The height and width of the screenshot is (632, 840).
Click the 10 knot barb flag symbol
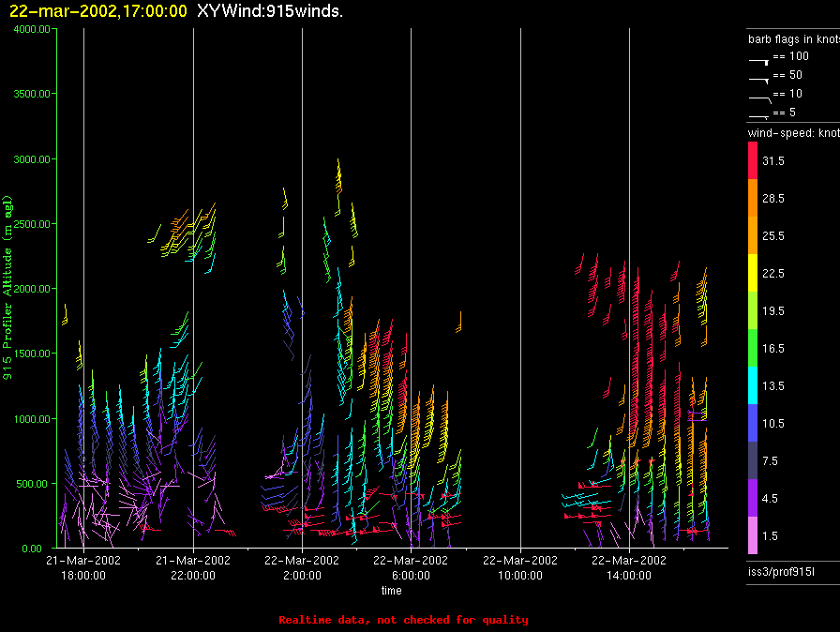click(x=758, y=98)
